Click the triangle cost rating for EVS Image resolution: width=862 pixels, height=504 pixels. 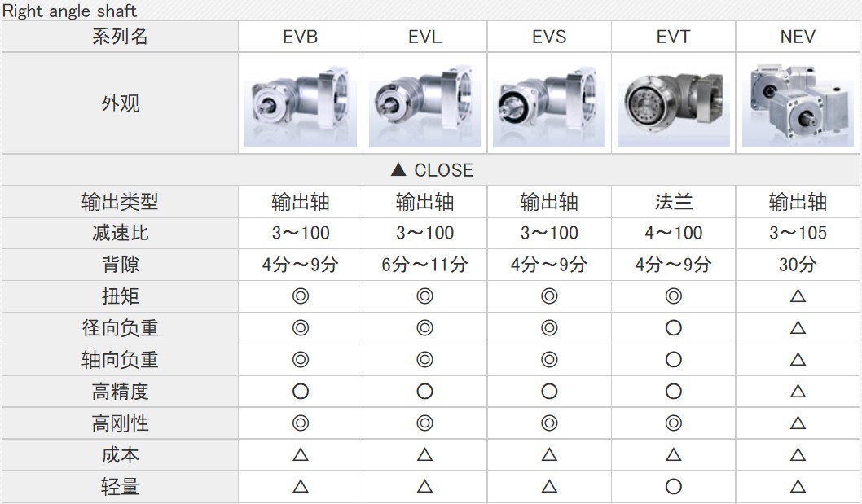tap(548, 454)
